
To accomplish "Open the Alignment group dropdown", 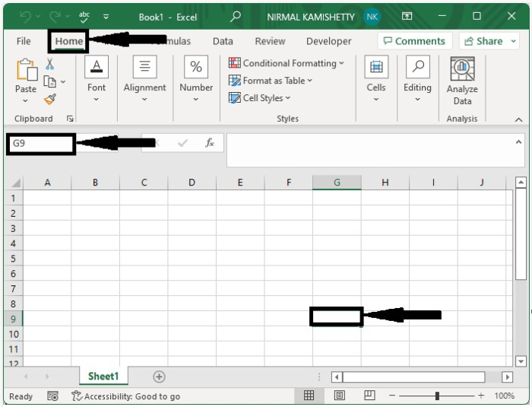I will click(144, 79).
